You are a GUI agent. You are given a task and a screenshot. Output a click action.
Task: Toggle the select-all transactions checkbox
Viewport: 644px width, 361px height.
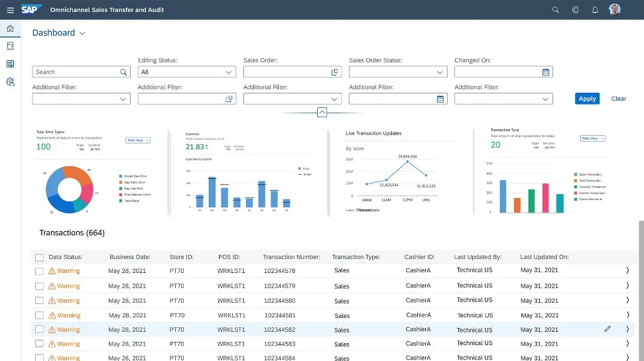coord(39,258)
